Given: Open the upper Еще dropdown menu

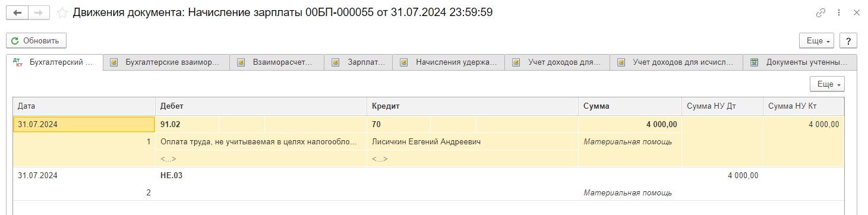Looking at the screenshot, I should tap(818, 40).
